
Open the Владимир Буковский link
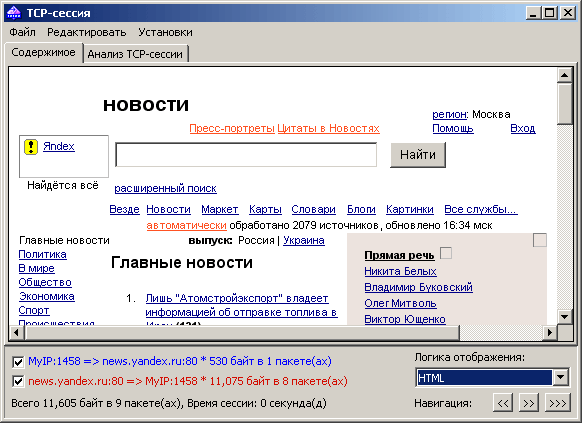419,287
